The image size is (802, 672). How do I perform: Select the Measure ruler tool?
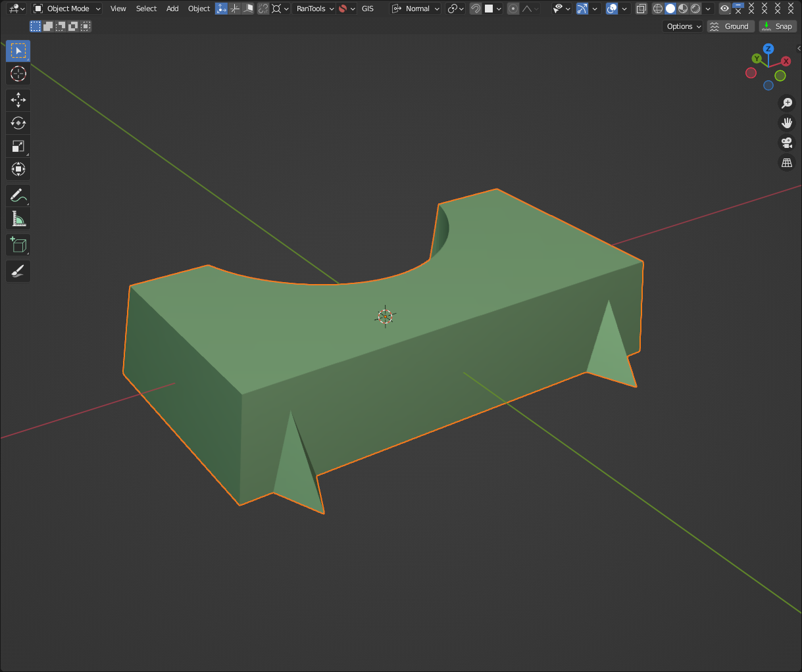coord(18,218)
